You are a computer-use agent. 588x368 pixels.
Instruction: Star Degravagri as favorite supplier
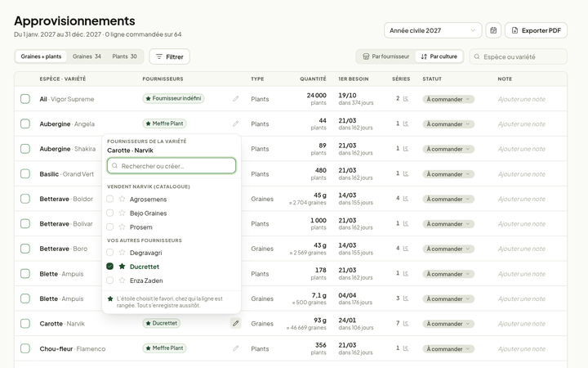pos(122,253)
